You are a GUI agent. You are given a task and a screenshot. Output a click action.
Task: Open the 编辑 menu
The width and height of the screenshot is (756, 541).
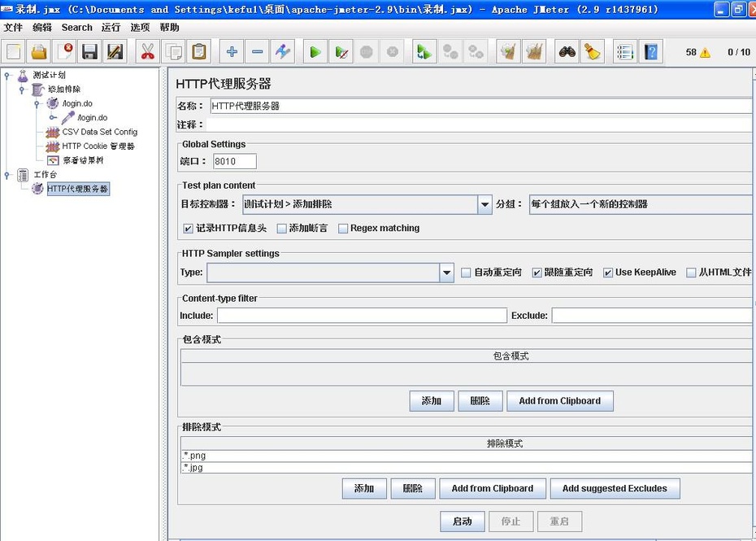pyautogui.click(x=42, y=28)
